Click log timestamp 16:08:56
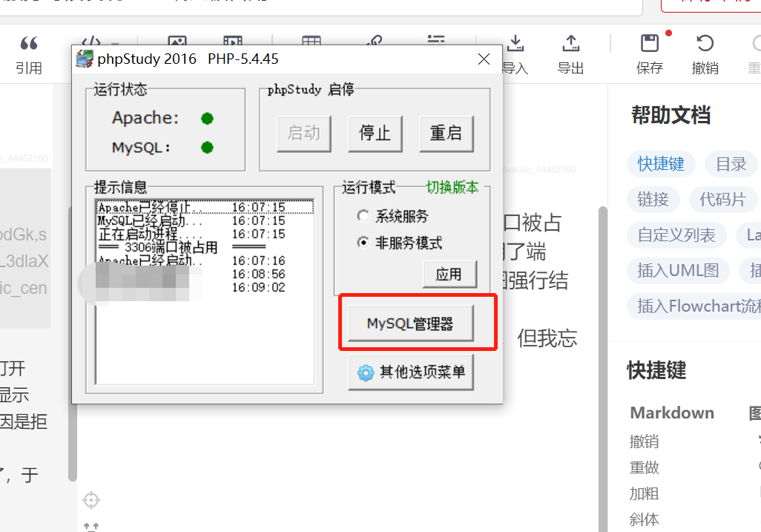 coord(258,275)
